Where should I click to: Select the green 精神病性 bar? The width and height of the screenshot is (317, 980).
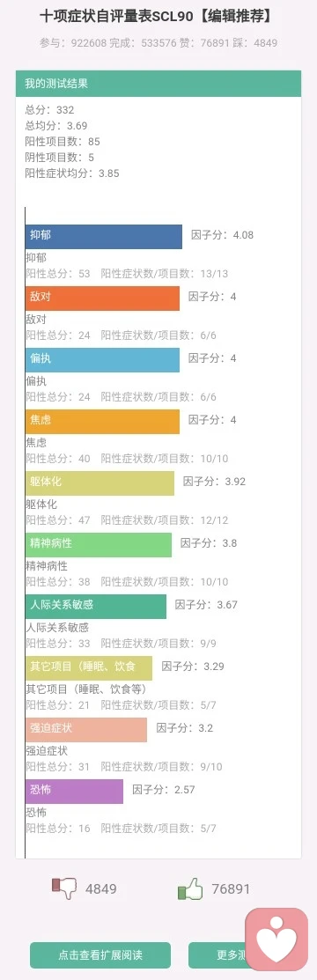click(99, 544)
